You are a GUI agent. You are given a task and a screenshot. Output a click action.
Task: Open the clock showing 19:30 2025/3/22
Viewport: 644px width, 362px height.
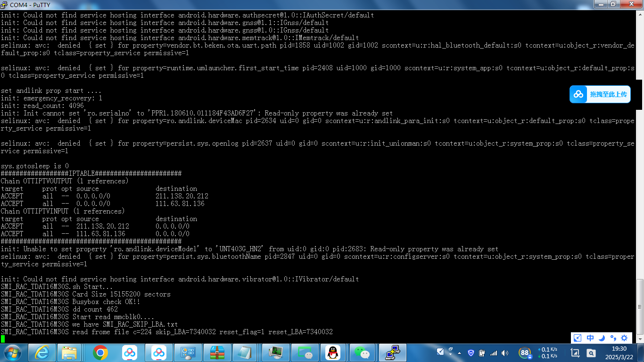pos(619,353)
